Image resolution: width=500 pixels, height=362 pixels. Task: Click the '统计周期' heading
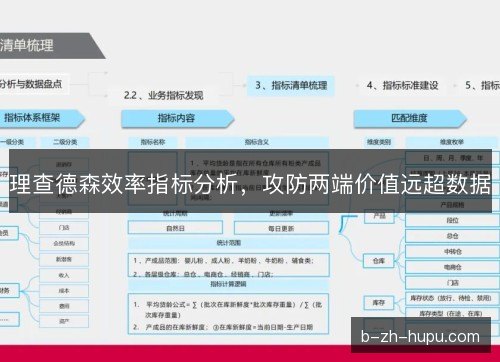click(x=175, y=214)
